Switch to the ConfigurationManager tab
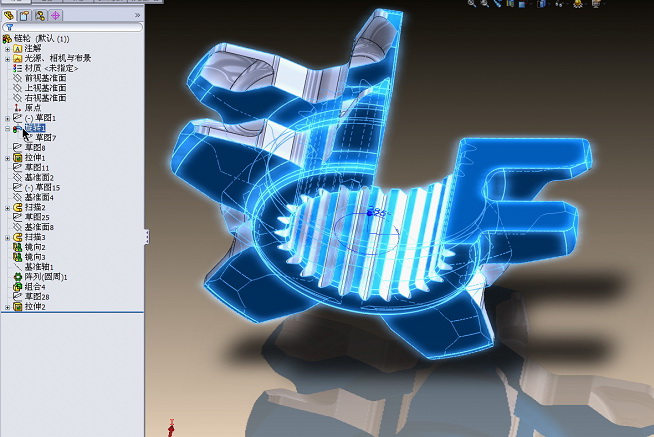The image size is (654, 437). (x=40, y=16)
